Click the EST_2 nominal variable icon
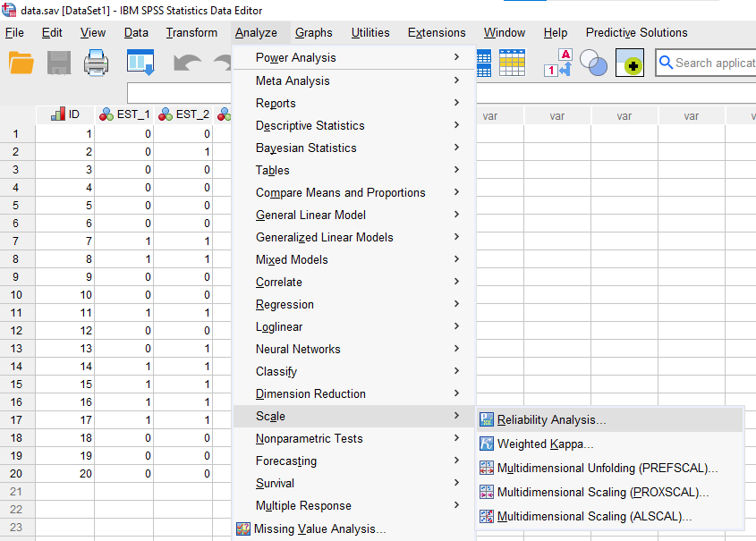 point(166,114)
